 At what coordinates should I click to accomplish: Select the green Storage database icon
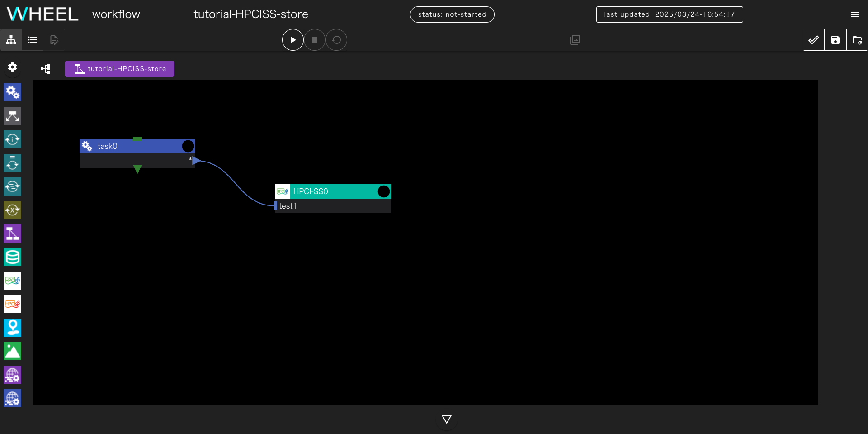point(12,257)
